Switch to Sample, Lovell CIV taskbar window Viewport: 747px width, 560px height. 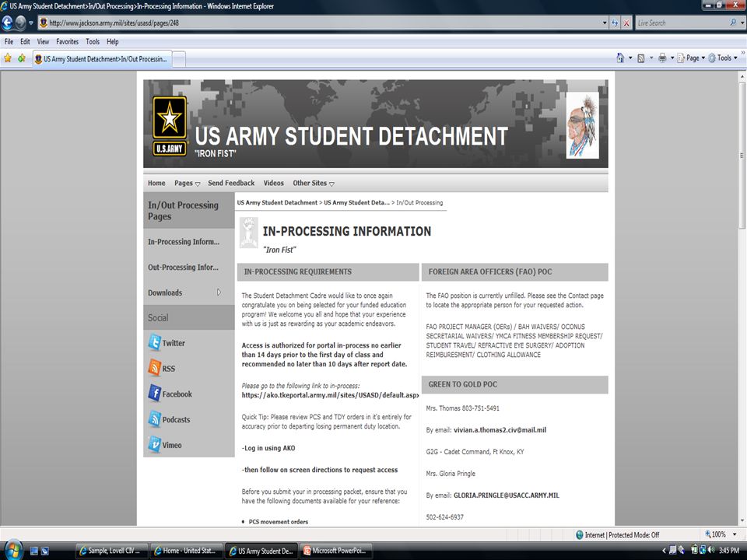coord(111,551)
